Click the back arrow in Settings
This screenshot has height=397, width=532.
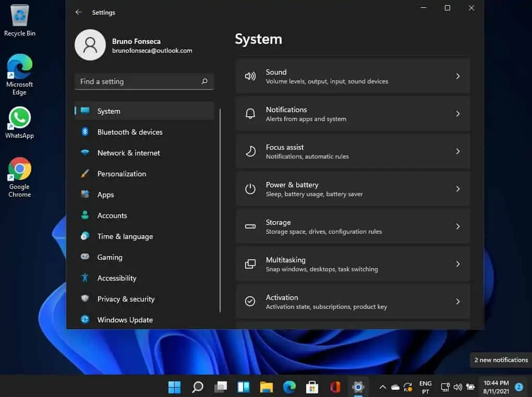click(78, 12)
